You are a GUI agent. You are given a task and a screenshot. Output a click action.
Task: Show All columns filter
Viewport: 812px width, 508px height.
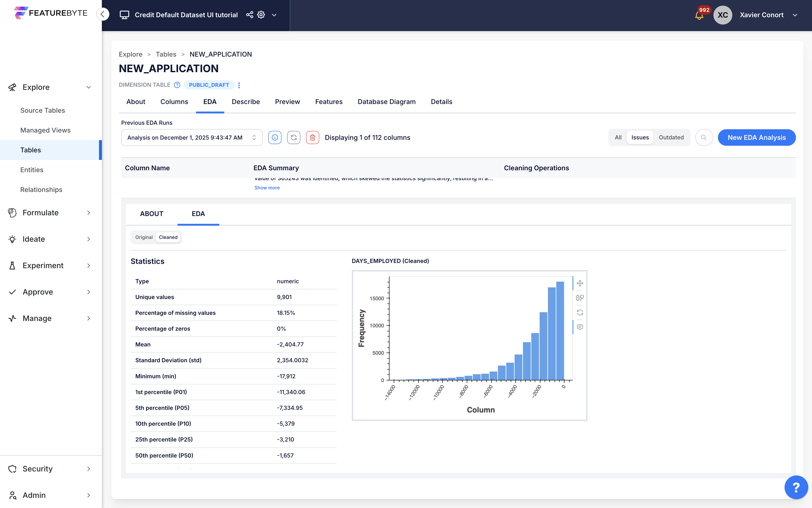[x=618, y=137]
